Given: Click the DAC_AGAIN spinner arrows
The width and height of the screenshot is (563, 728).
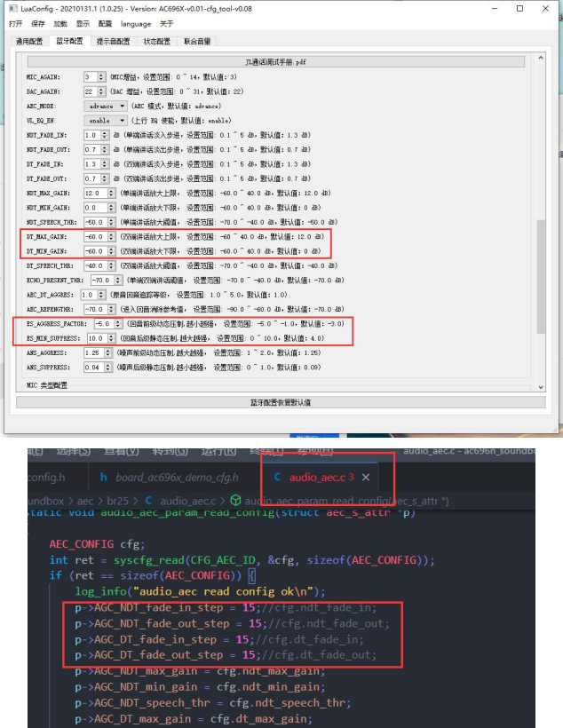Looking at the screenshot, I should tap(101, 91).
